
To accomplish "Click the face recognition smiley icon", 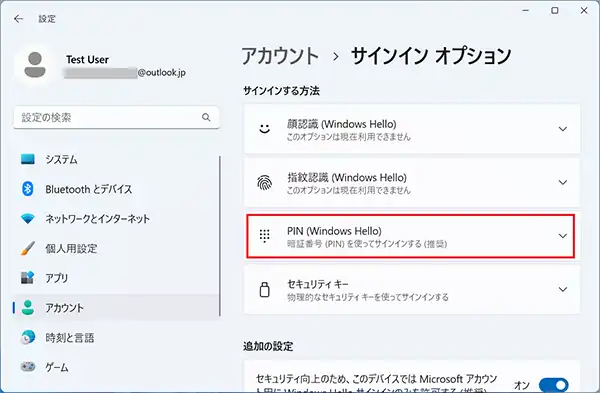I will (264, 129).
